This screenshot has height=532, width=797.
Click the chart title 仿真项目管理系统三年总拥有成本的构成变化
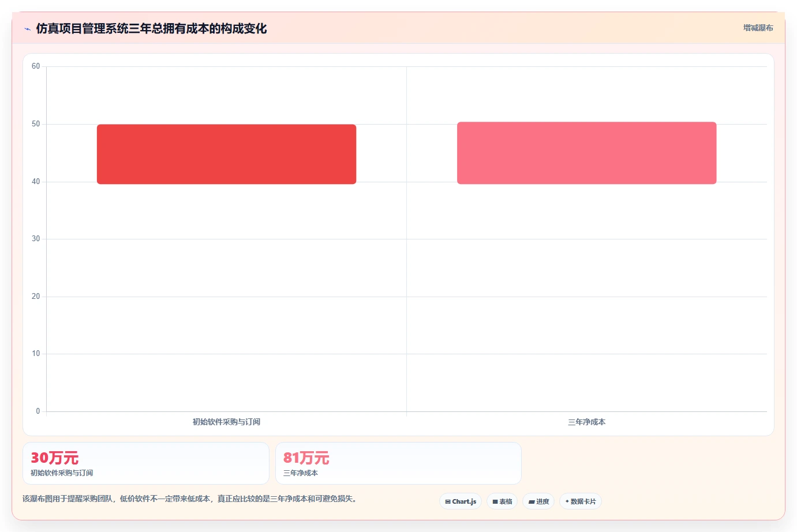point(151,28)
